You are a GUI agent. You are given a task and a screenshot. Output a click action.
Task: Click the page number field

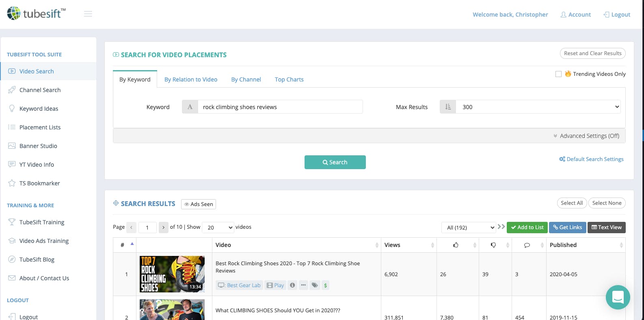point(147,228)
